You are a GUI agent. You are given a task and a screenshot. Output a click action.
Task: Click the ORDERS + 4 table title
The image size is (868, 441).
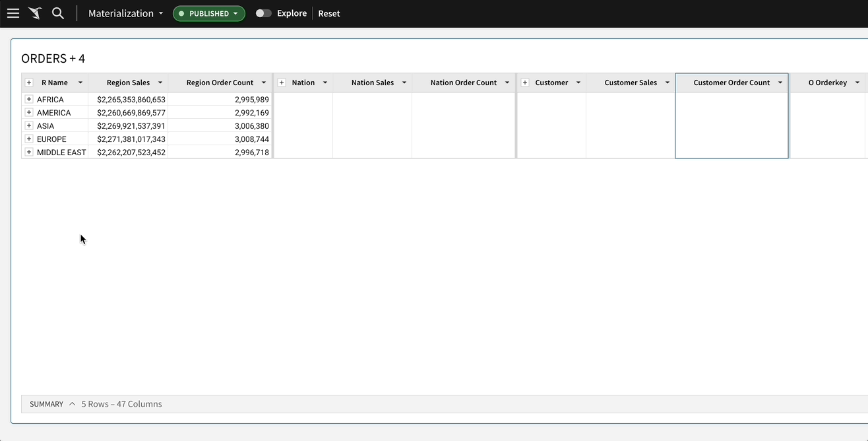coord(53,58)
